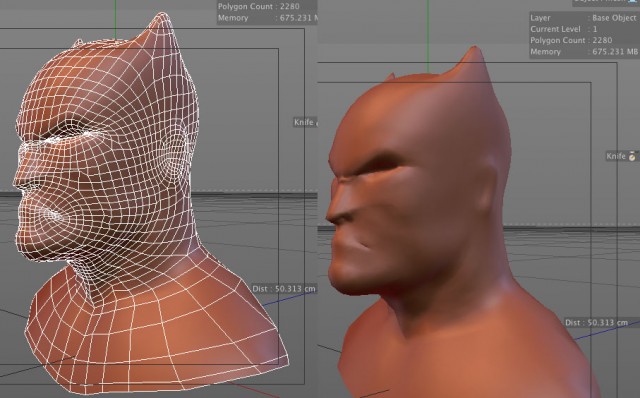Click the green Y axis line in left viewport
This screenshot has height=398, width=640.
click(x=116, y=19)
